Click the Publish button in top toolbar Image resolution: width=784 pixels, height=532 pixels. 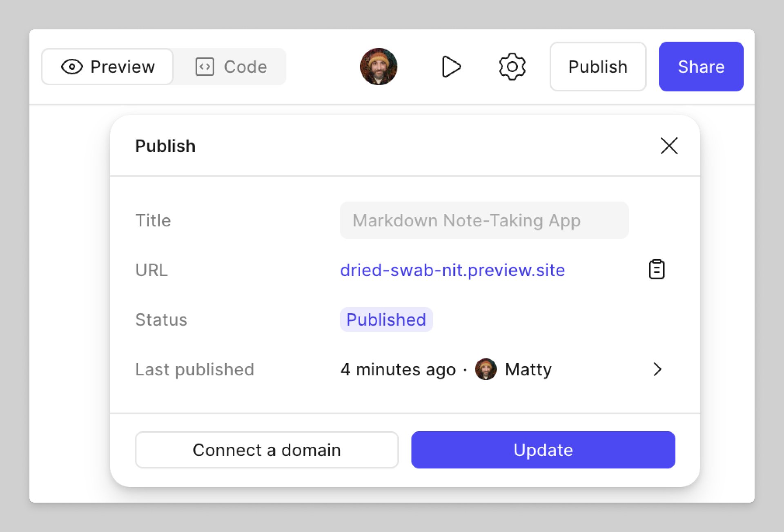[x=598, y=66]
